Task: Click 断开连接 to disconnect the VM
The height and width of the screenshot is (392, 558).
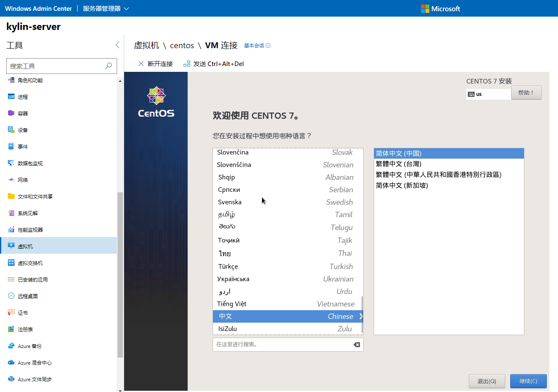Action: coord(155,64)
